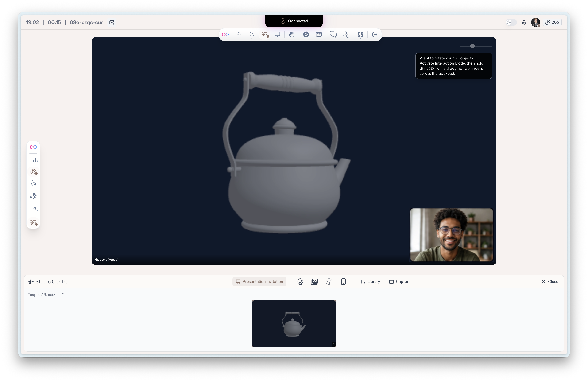This screenshot has height=381, width=588.
Task: Toggle the light/dark theme switch
Action: [511, 22]
